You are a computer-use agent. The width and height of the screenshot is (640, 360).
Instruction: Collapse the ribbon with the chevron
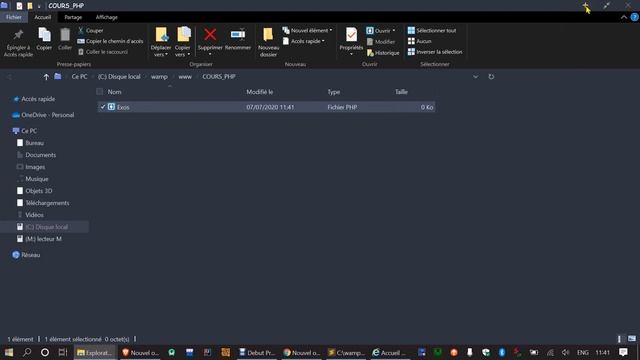click(623, 17)
